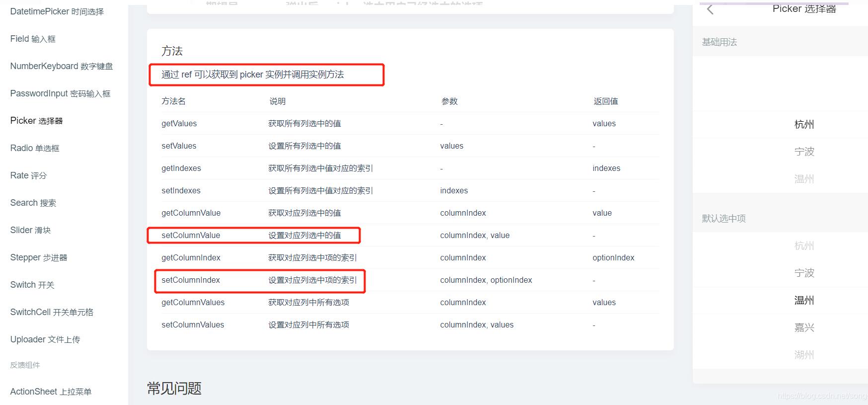The height and width of the screenshot is (405, 868).
Task: Click the 基础用法 demo section label
Action: point(719,42)
